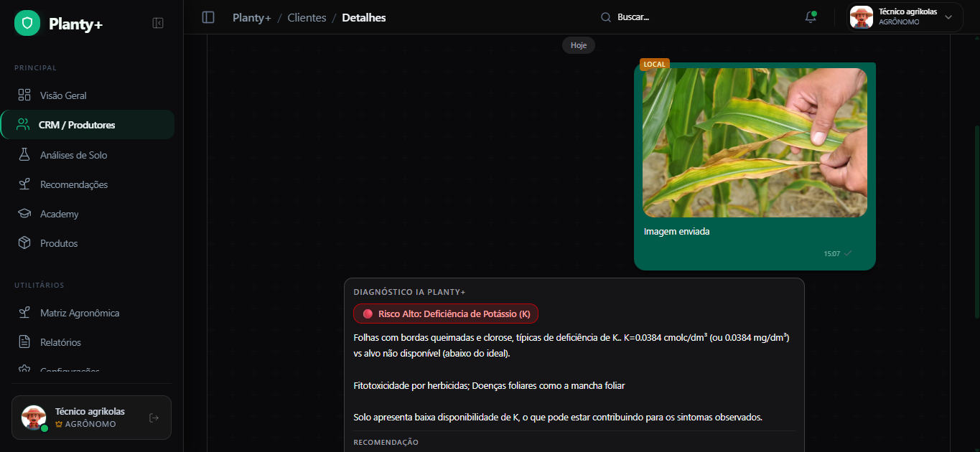The height and width of the screenshot is (452, 980).
Task: Open the notifications bell icon
Action: point(811,17)
